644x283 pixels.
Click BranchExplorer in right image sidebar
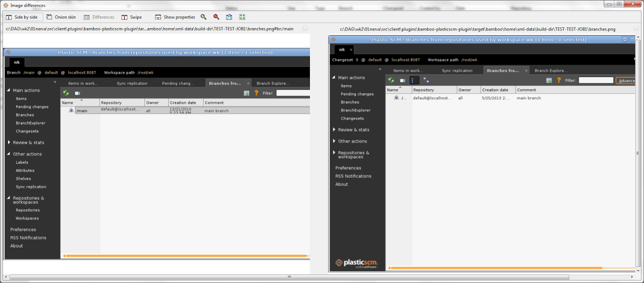355,110
